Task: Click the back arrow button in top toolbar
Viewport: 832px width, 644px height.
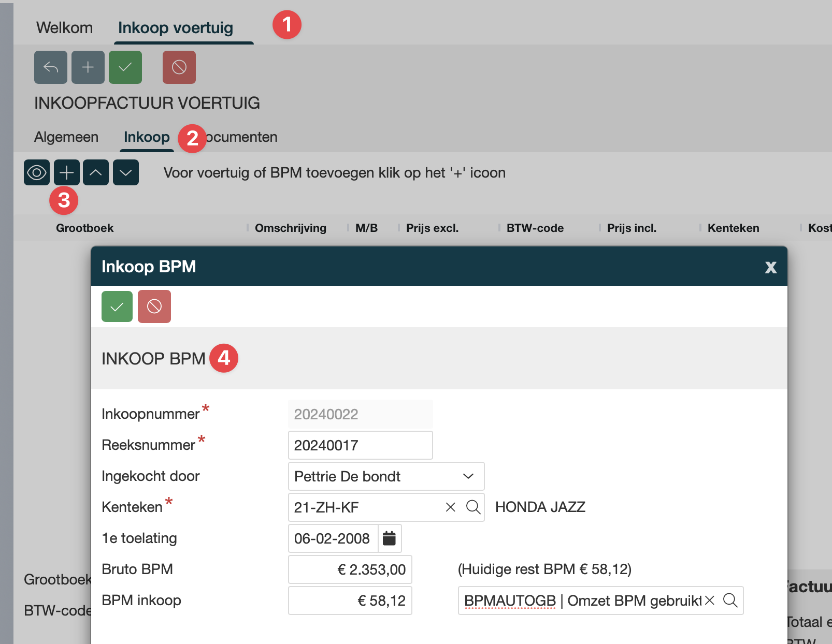Action: click(51, 67)
